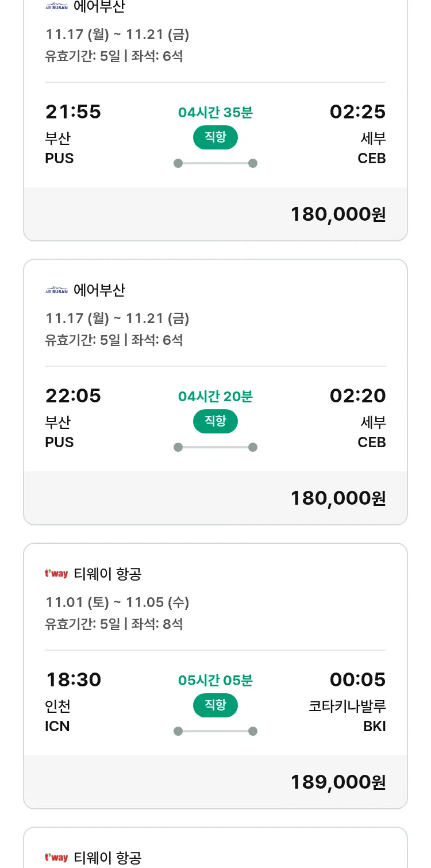
Task: Open the 18:30 Incheon departure time
Action: click(x=73, y=680)
